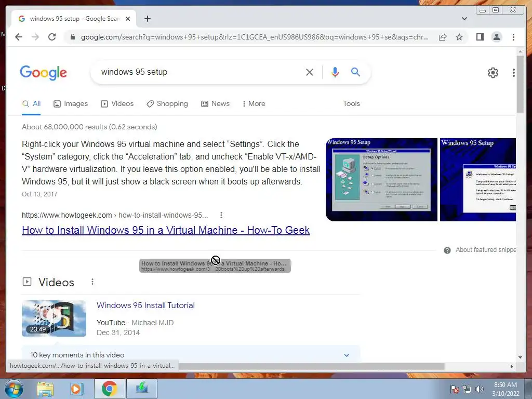Screen dimensions: 532x399
Task: Switch to Shopping results
Action: pos(167,104)
